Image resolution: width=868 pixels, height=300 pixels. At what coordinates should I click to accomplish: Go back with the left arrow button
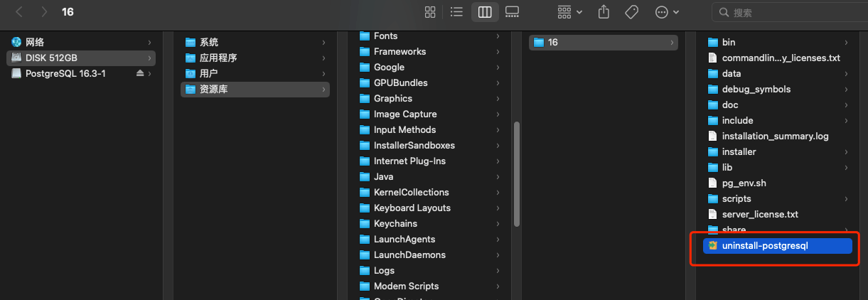[19, 12]
